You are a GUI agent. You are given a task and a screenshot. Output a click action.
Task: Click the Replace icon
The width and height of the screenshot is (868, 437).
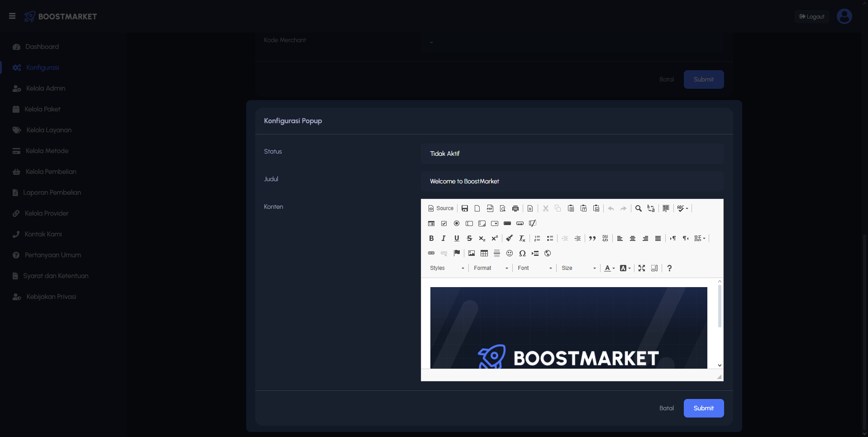tap(651, 208)
